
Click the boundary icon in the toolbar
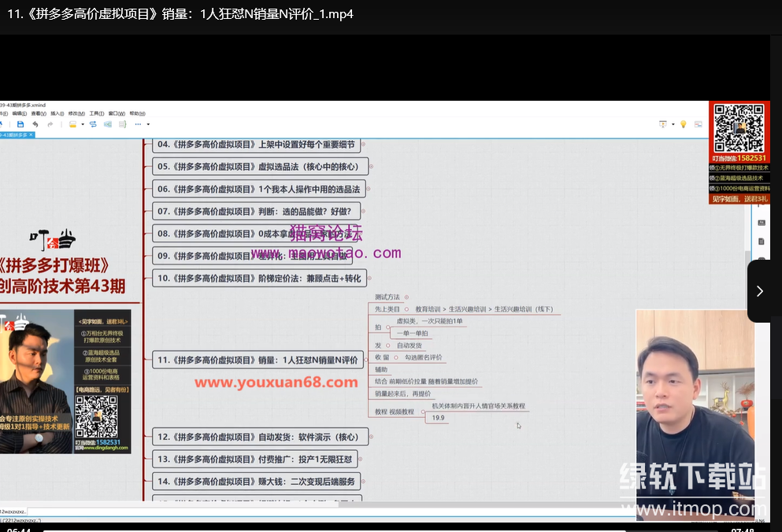point(108,124)
